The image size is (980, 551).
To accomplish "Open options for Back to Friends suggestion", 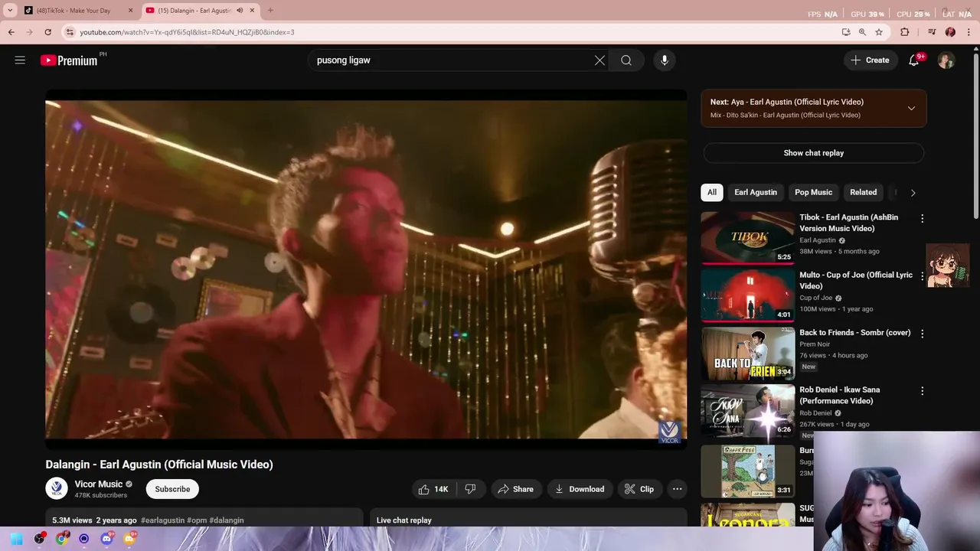I will click(x=922, y=334).
